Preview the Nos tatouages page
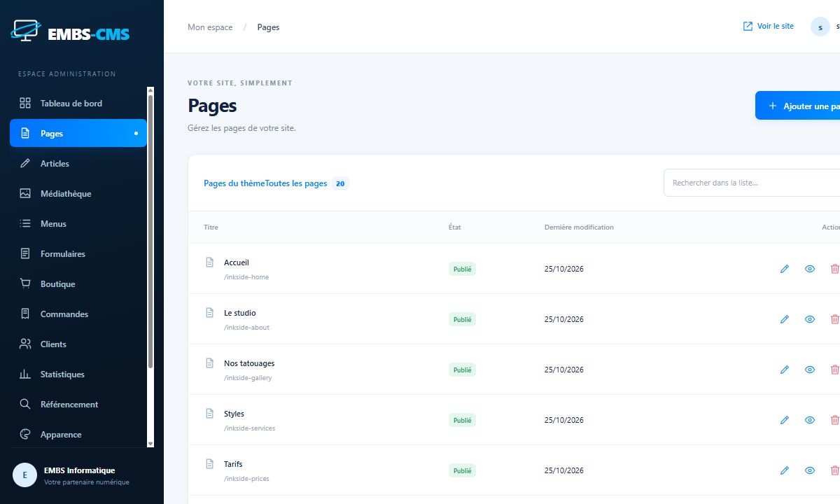 (x=810, y=370)
